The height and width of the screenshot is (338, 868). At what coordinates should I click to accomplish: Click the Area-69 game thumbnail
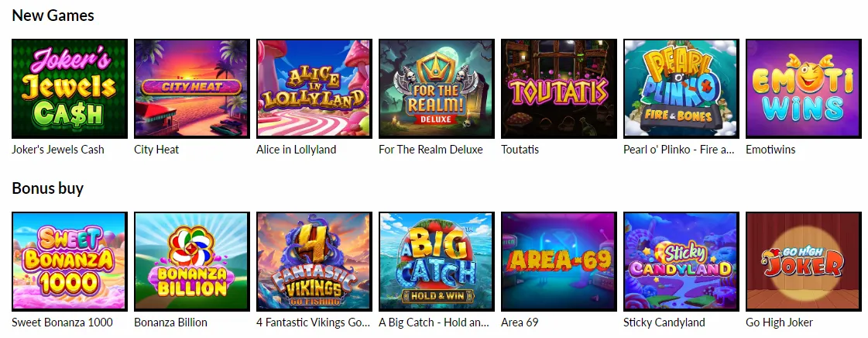tap(559, 261)
